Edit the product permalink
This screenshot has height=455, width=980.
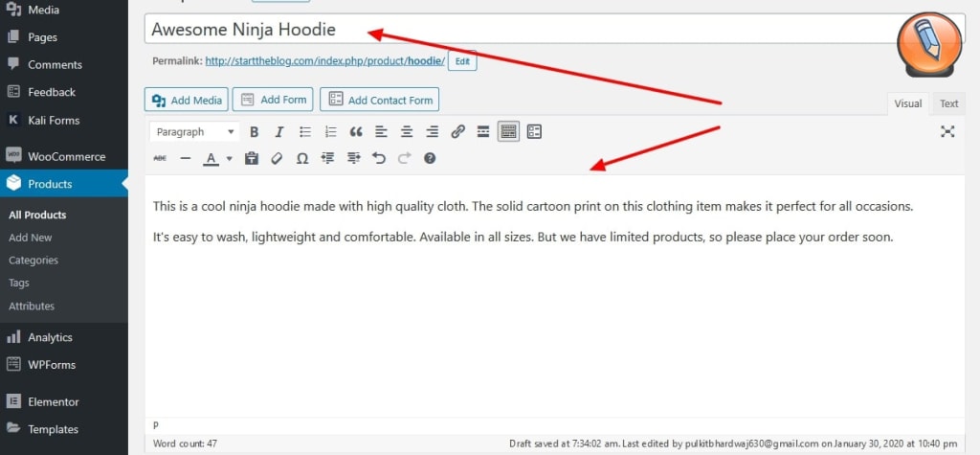pyautogui.click(x=462, y=61)
